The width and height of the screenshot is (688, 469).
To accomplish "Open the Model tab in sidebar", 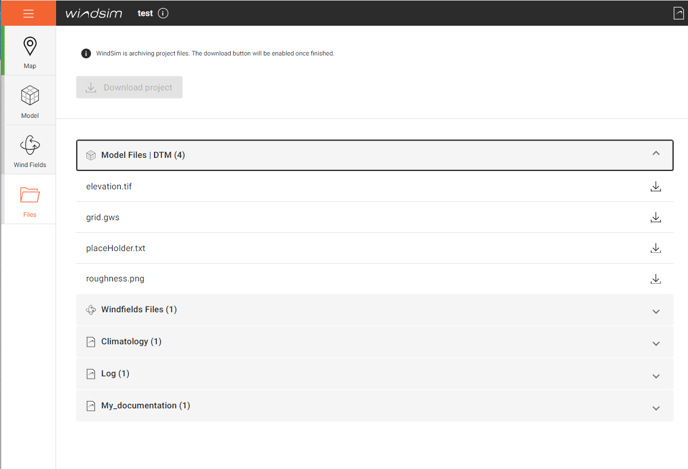I will tap(29, 101).
